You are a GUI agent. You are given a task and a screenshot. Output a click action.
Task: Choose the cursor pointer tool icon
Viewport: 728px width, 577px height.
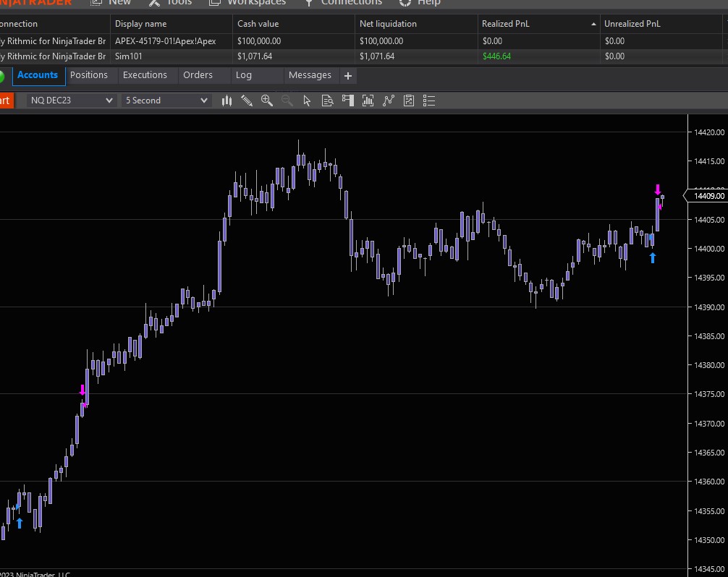point(307,101)
